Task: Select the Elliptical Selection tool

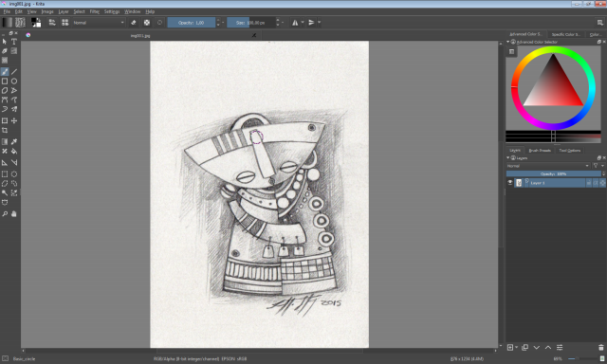Action: coord(14,174)
